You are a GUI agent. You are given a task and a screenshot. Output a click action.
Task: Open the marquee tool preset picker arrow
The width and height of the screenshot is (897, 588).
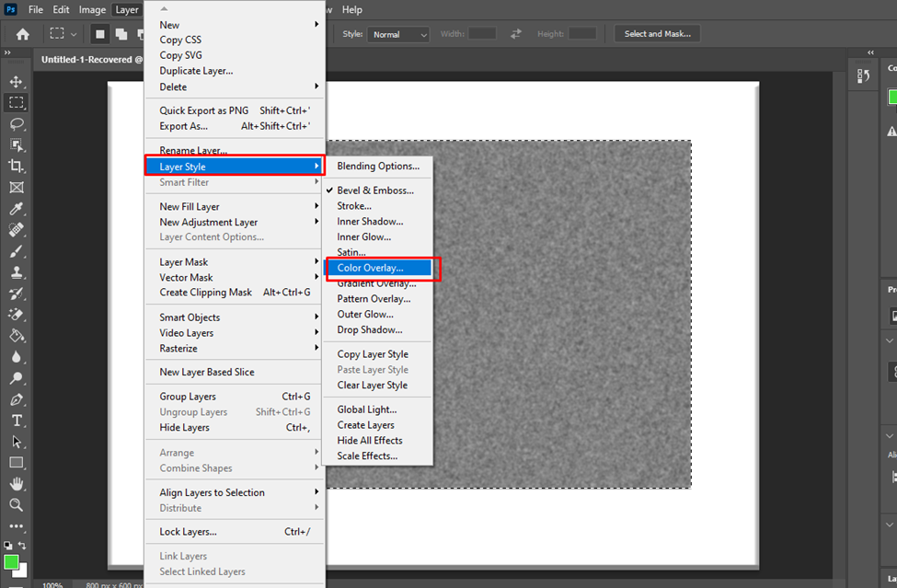(74, 34)
